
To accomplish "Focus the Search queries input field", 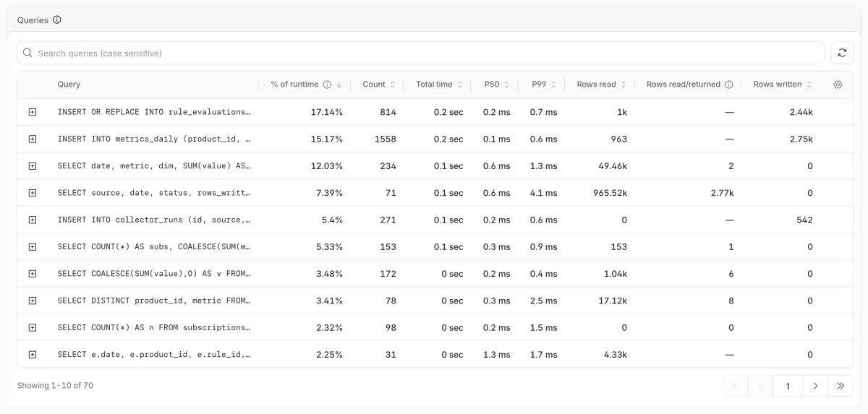I will point(420,53).
